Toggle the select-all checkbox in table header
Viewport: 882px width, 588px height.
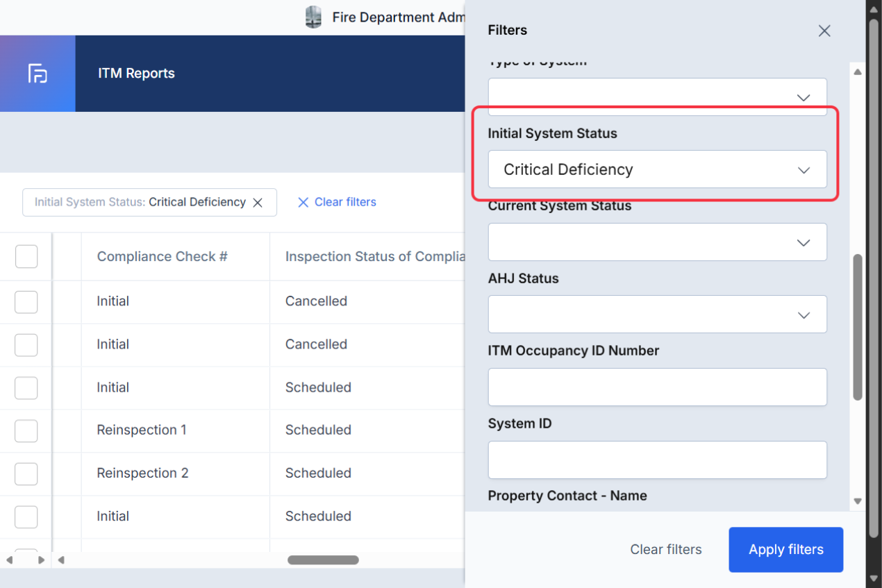[26, 257]
